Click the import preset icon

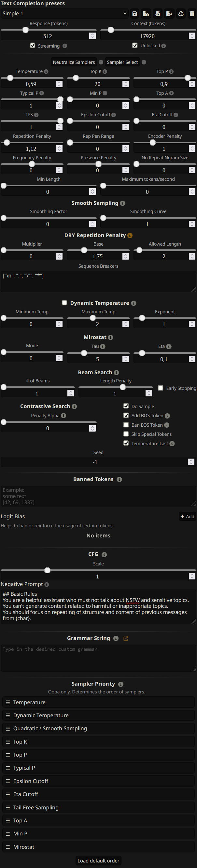coord(158,13)
